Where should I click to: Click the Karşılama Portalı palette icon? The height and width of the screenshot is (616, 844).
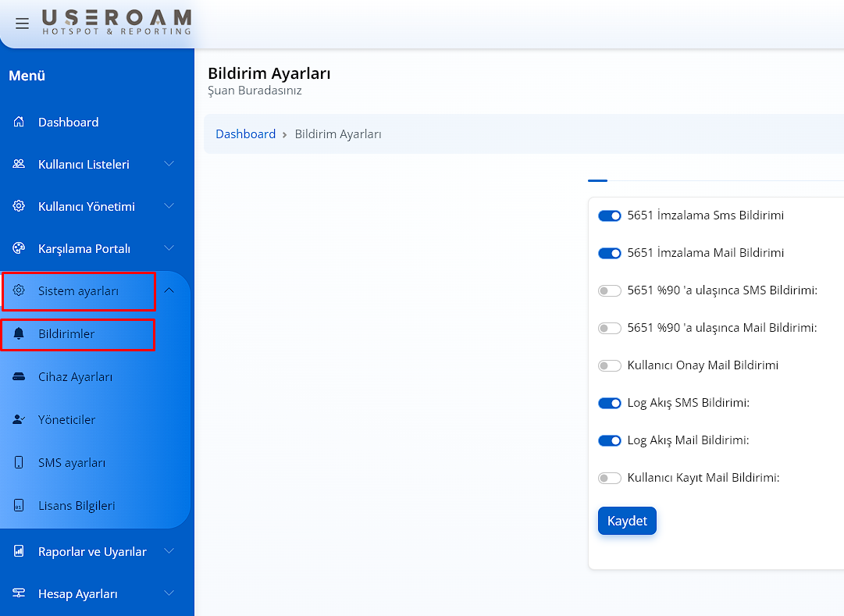pyautogui.click(x=20, y=248)
